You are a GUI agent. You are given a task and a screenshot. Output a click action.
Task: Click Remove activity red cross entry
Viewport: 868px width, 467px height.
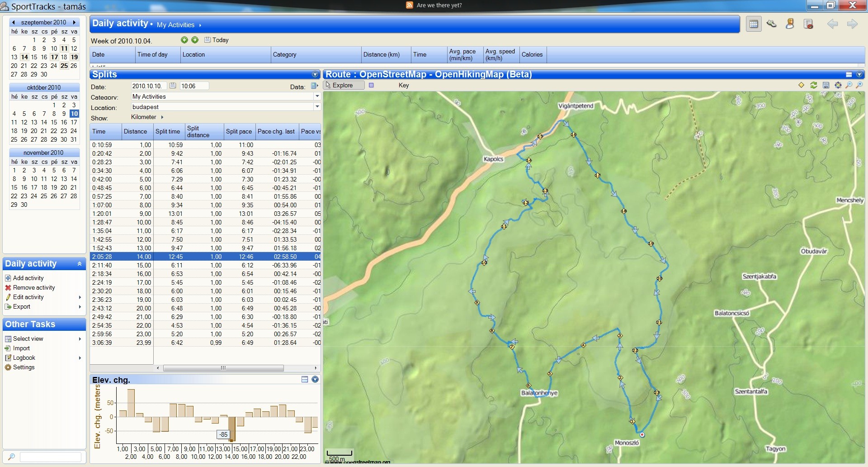[x=29, y=287]
